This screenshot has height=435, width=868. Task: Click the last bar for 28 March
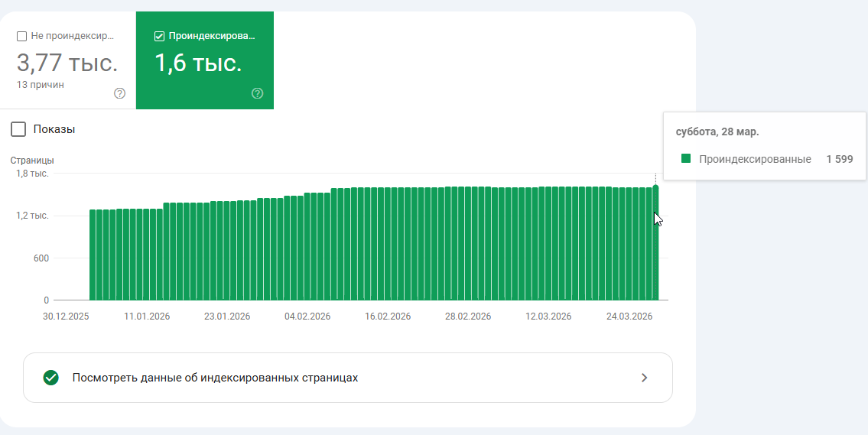pyautogui.click(x=655, y=242)
